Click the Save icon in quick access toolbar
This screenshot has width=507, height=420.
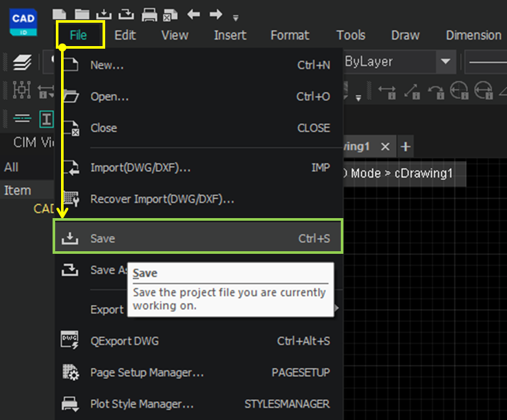tap(104, 14)
